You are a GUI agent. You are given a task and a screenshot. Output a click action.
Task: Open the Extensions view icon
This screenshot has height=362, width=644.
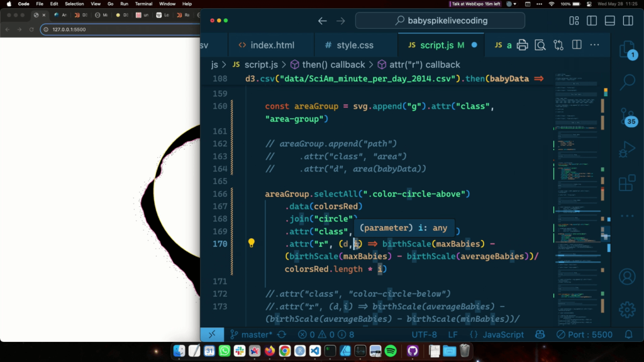point(626,183)
